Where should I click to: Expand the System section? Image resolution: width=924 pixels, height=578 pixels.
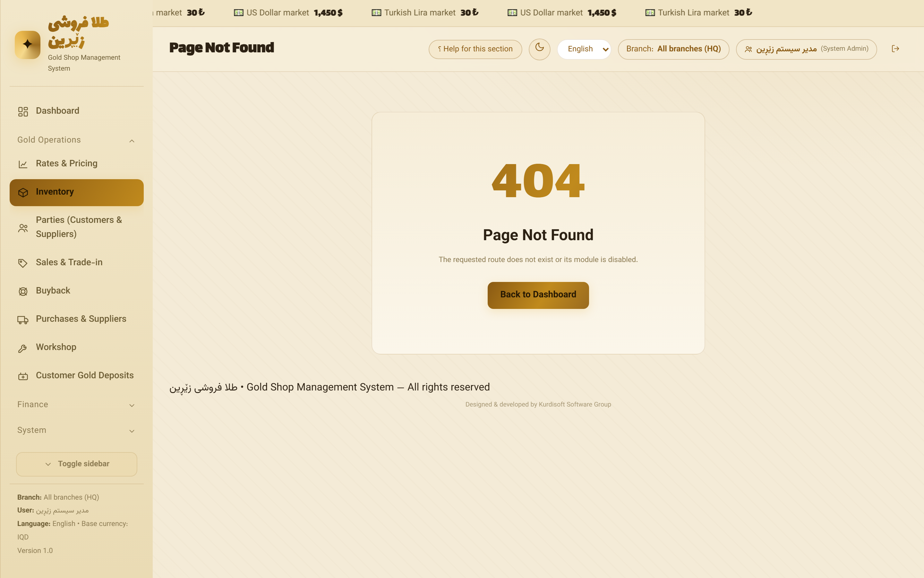click(76, 430)
